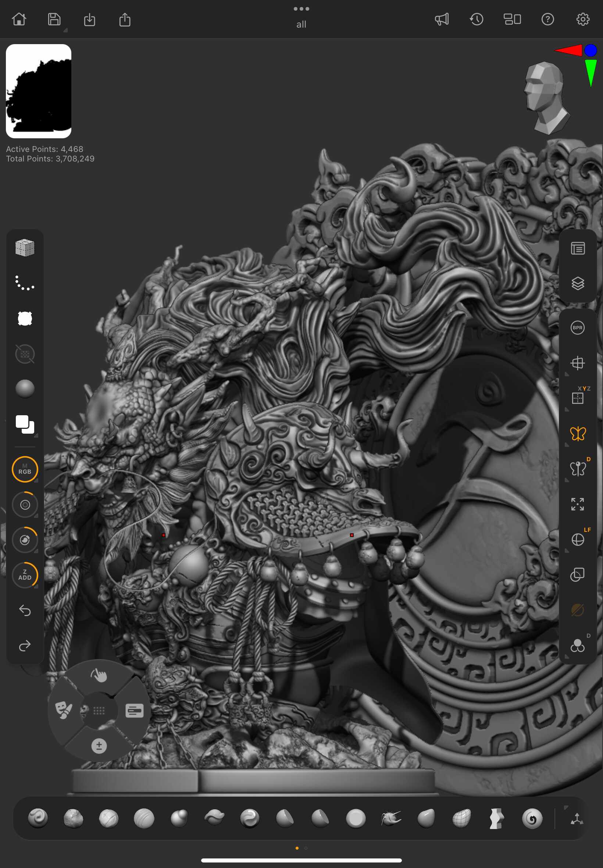Open the subtool layers stack icon
The height and width of the screenshot is (868, 603).
[x=577, y=284]
